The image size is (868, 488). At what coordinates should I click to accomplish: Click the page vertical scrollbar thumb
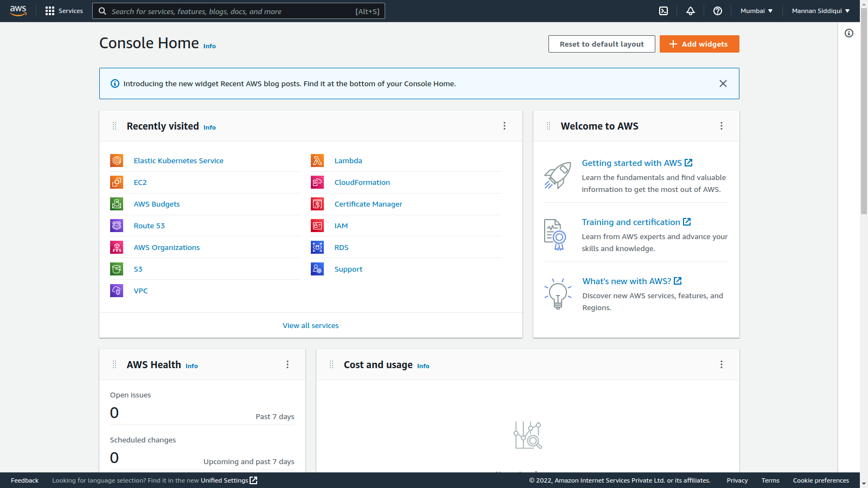[x=864, y=111]
